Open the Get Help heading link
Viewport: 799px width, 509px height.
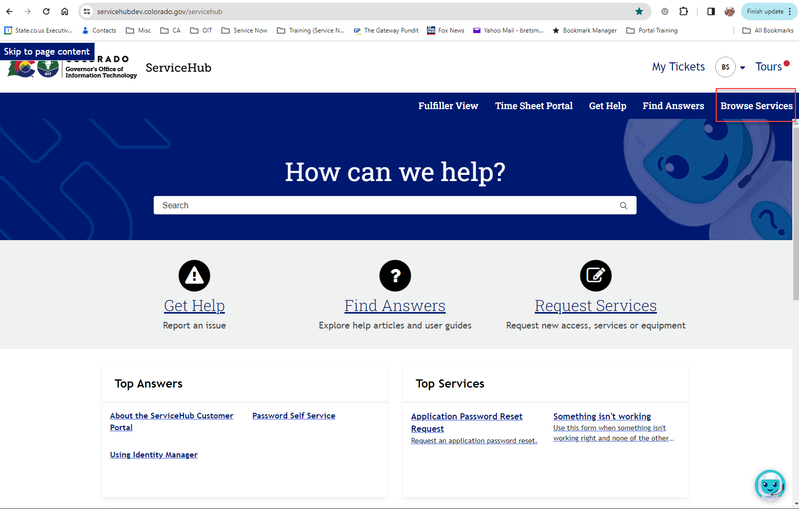pos(194,306)
